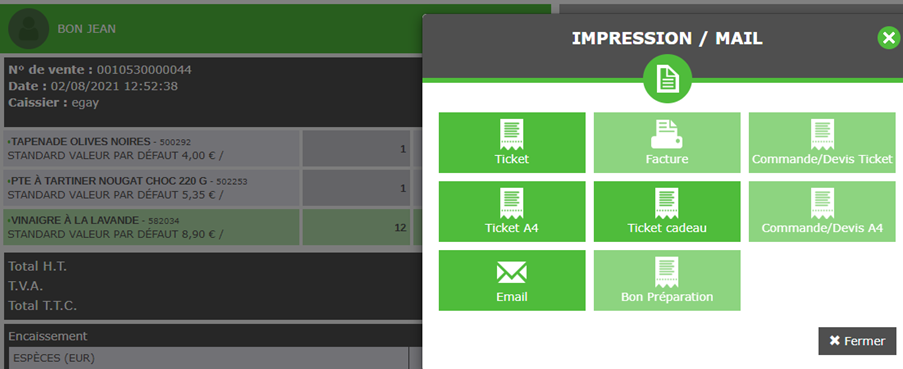Click quantity 1 of Tapenade olives noires
Screen dimensions: 903x369
click(x=403, y=149)
